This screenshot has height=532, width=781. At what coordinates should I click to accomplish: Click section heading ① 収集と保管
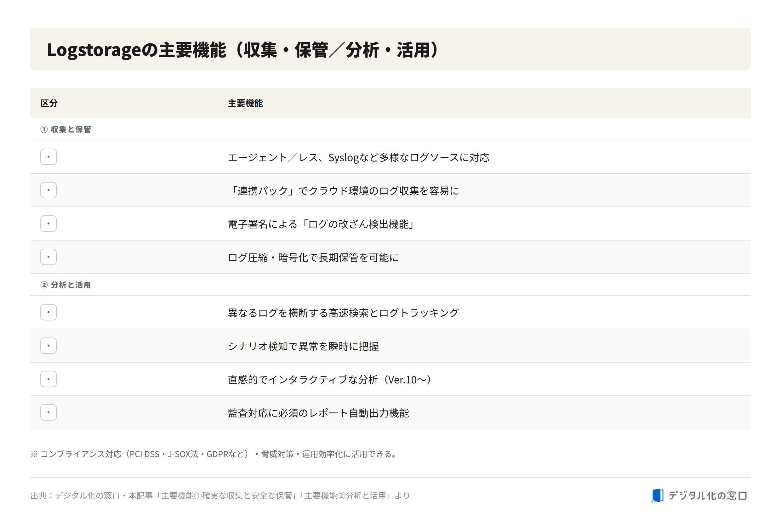pos(66,129)
